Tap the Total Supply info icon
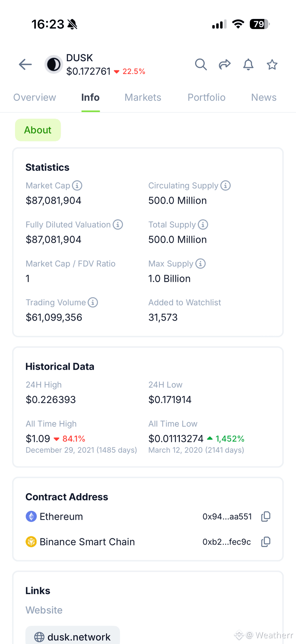296x644 pixels. point(203,225)
